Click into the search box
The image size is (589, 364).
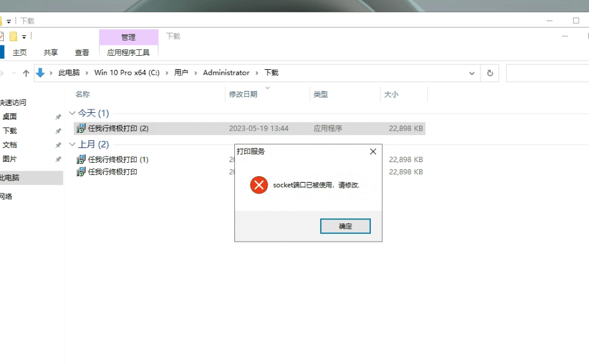[547, 73]
